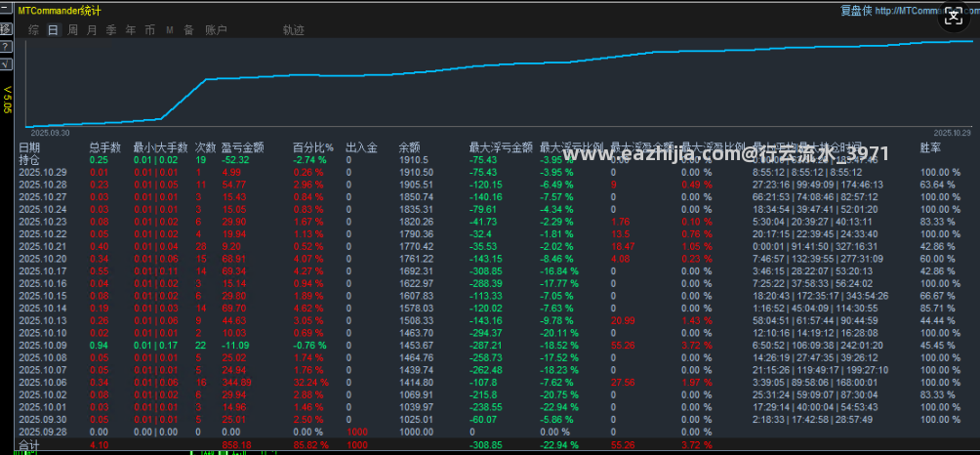The width and height of the screenshot is (980, 455).
Task: Open the 月 monthly tab
Action: [x=92, y=30]
